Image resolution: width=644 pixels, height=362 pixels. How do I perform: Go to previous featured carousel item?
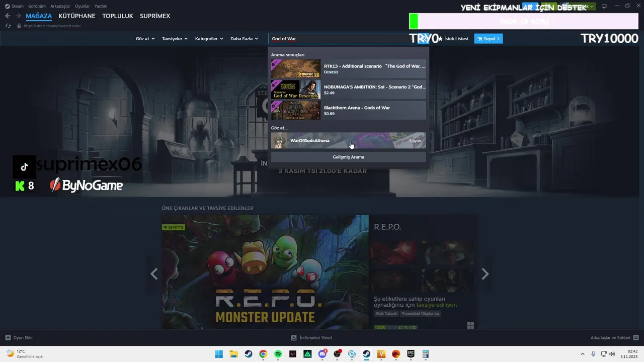tap(154, 274)
